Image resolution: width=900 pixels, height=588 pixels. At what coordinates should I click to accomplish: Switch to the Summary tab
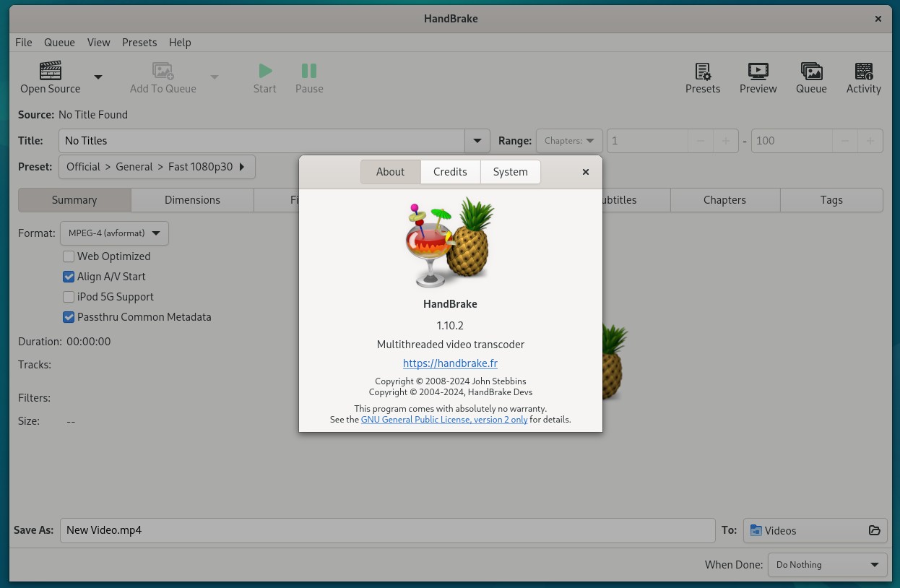click(x=74, y=200)
